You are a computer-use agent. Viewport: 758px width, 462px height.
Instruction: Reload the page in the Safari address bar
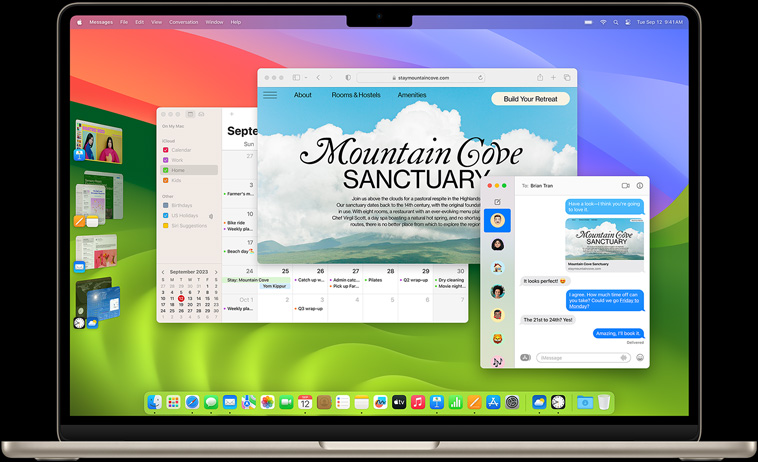tap(480, 77)
